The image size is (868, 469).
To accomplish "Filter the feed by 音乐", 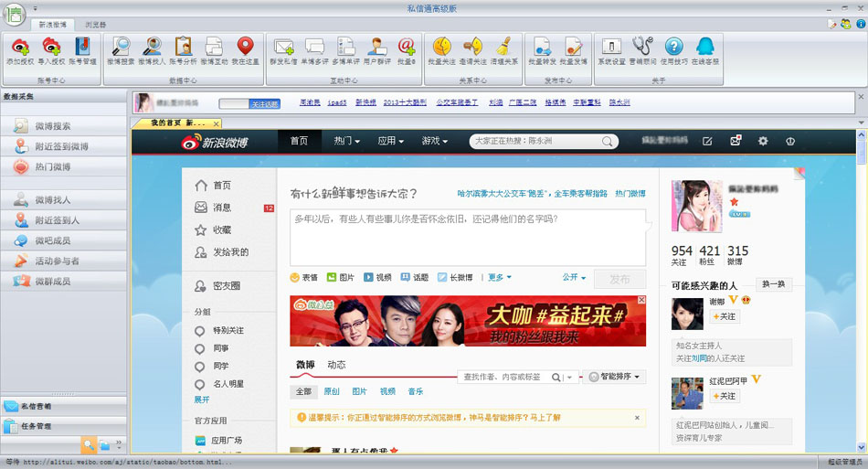I will pyautogui.click(x=416, y=391).
